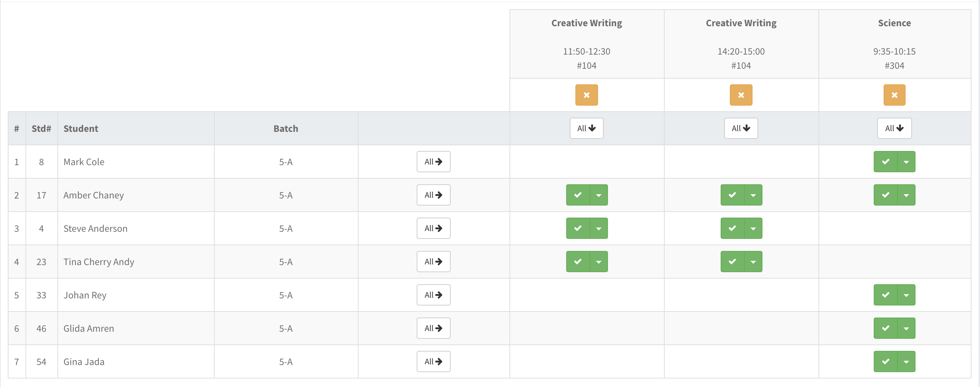Toggle Mark Cole's Science attendance checkmark

click(885, 162)
